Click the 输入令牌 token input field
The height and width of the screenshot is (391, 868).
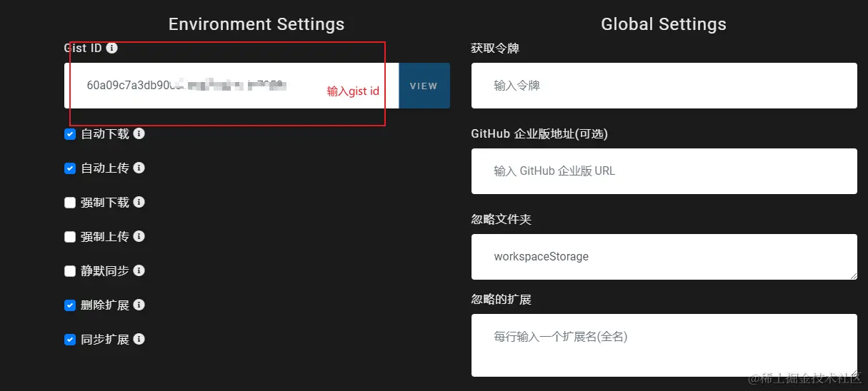[x=664, y=86]
